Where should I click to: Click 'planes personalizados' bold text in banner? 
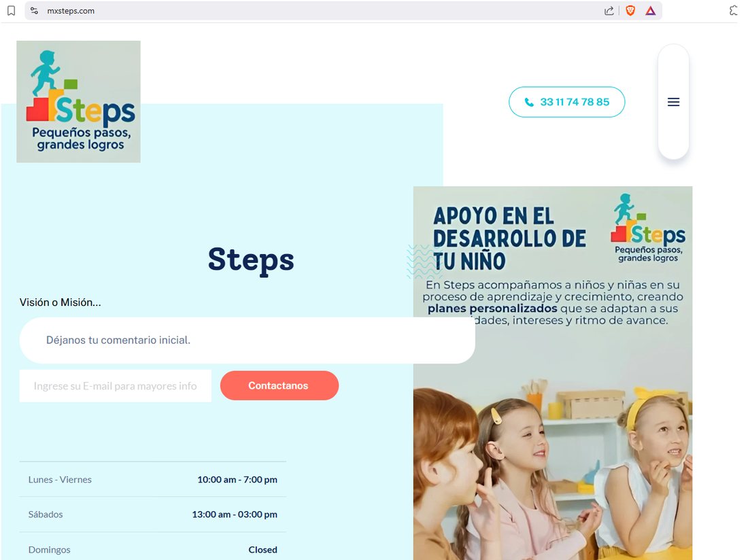tap(492, 309)
